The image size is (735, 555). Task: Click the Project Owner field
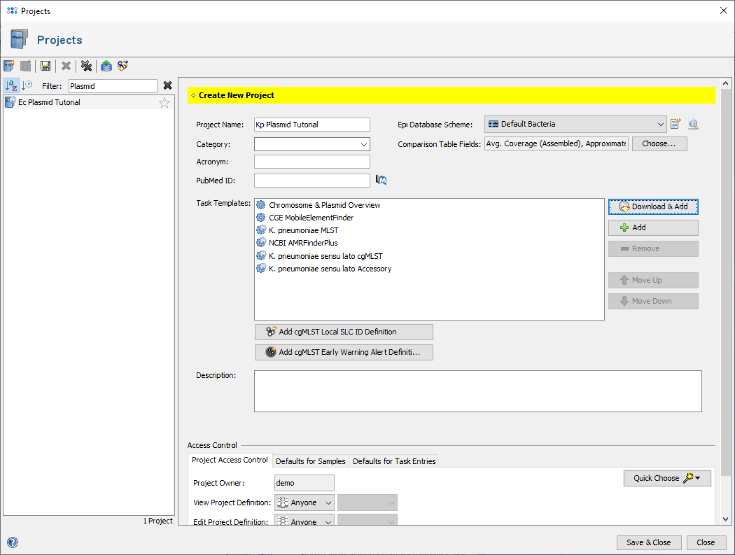[x=304, y=483]
